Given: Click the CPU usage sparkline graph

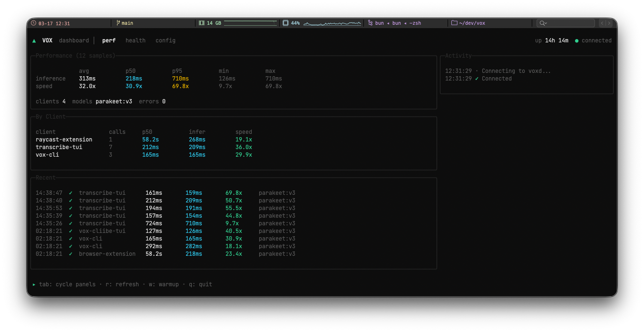Looking at the screenshot, I should pos(332,23).
